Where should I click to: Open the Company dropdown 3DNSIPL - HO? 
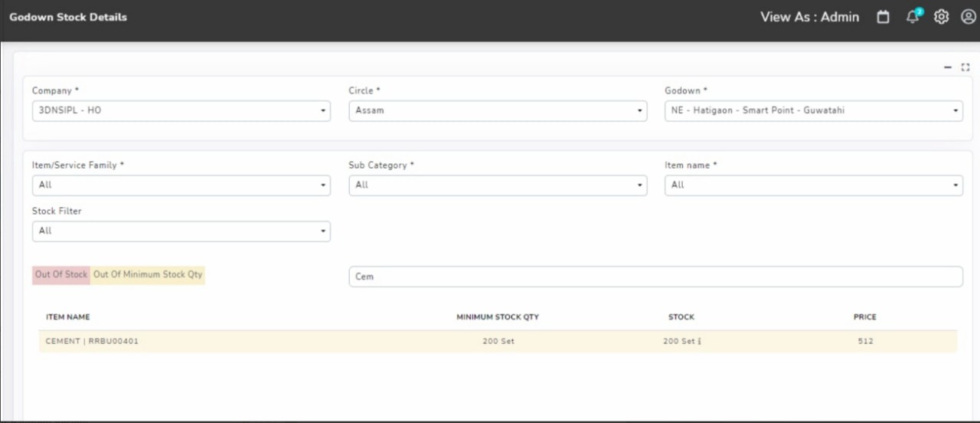pos(181,110)
